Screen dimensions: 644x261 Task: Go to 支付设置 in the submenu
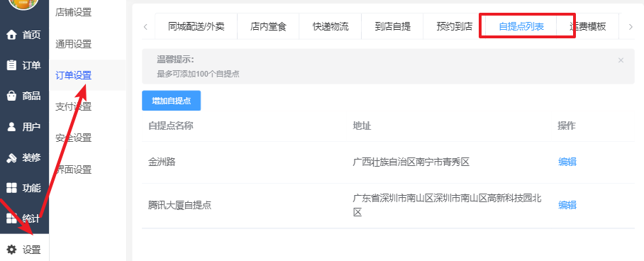point(74,107)
